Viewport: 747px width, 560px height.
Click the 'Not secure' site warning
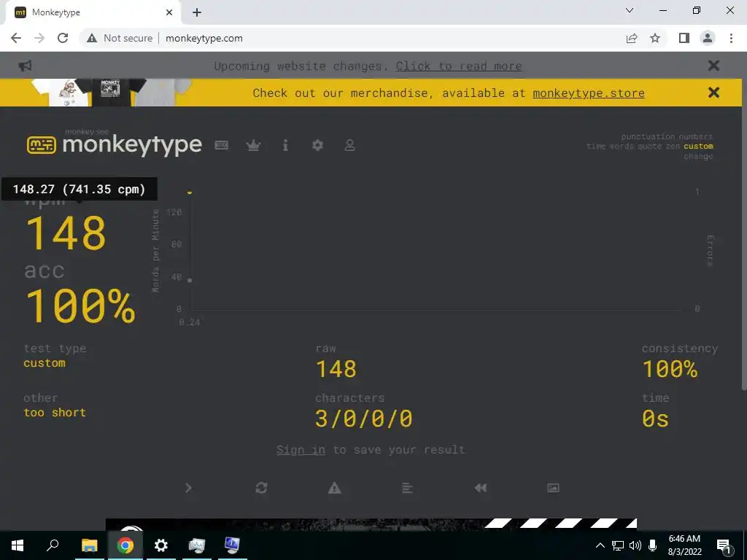[120, 38]
